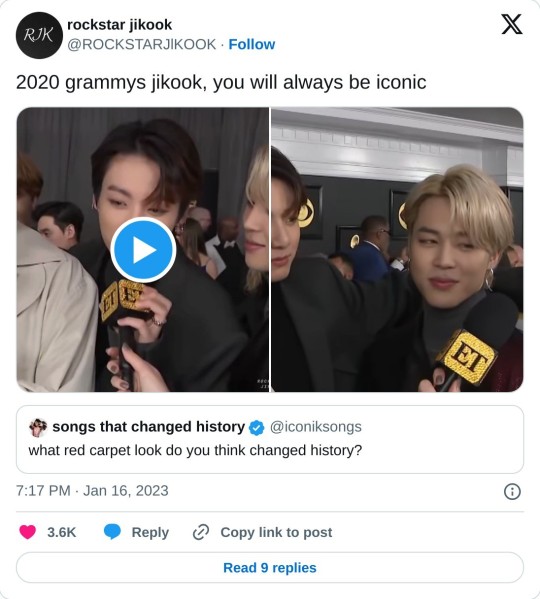Open the @ROCKSTARJIKOOK handle link
The image size is (540, 599).
[142, 44]
